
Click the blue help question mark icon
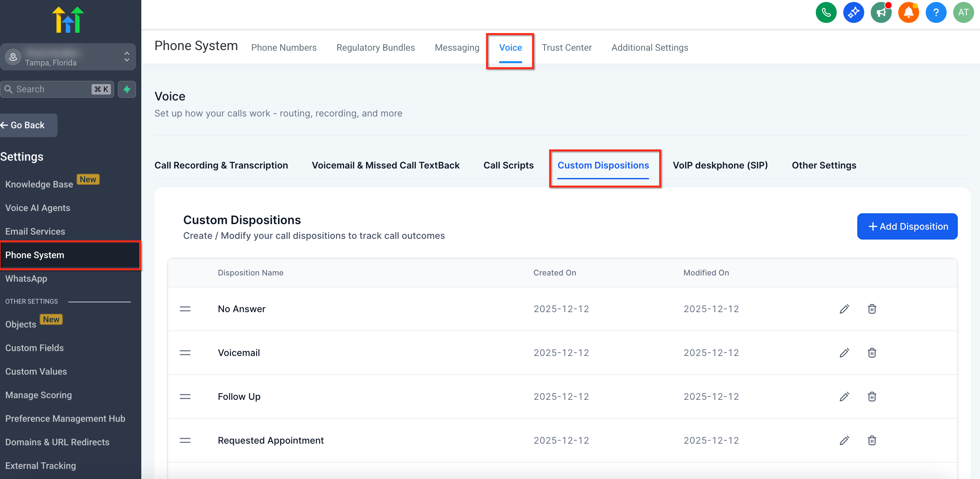(936, 12)
